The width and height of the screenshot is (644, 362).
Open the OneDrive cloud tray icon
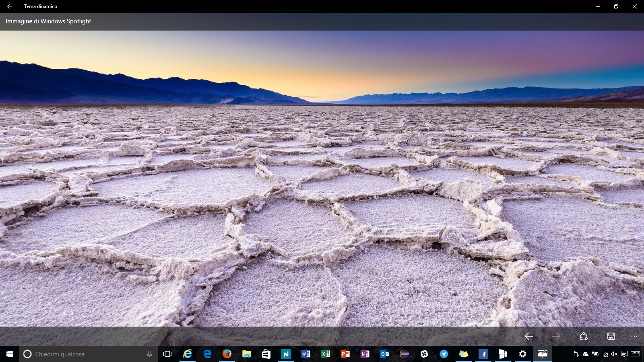click(586, 354)
